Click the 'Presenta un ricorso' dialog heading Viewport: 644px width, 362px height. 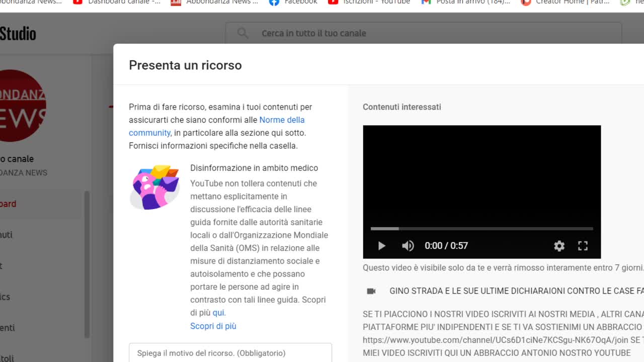click(185, 65)
